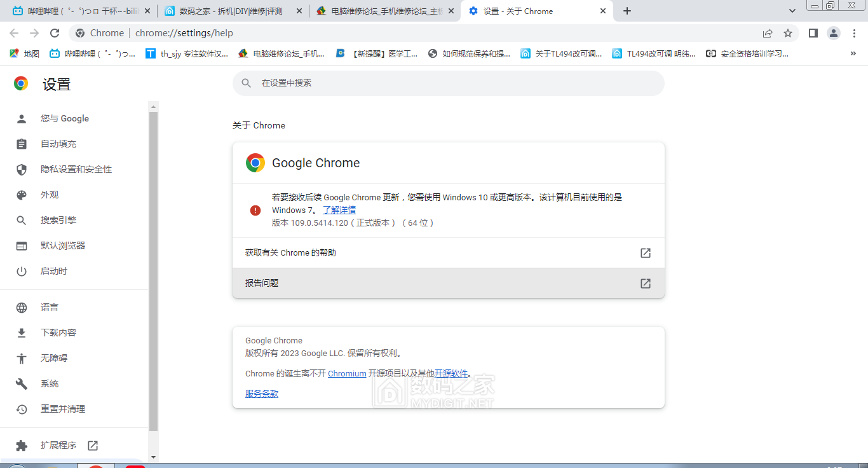868x468 pixels.
Task: Click the 开源软件 link
Action: tap(451, 373)
